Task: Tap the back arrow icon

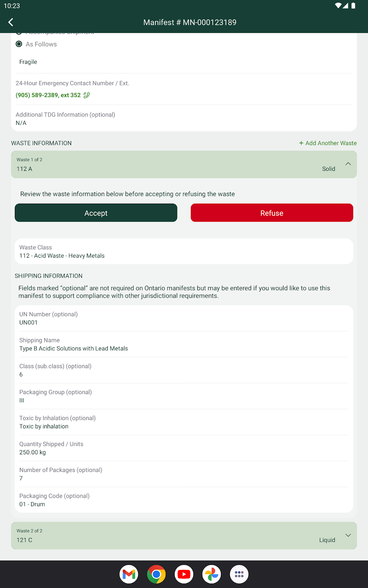Action: pyautogui.click(x=11, y=22)
